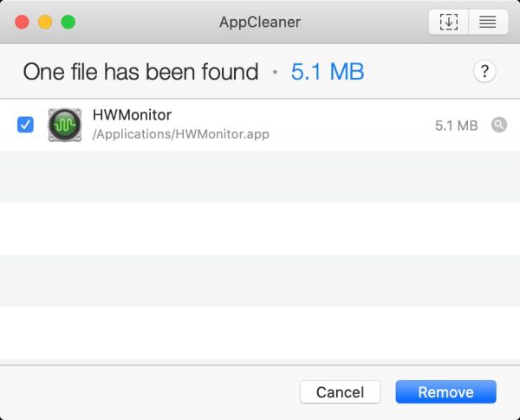520x420 pixels.
Task: Click the dot separator before total size
Action: [x=275, y=73]
